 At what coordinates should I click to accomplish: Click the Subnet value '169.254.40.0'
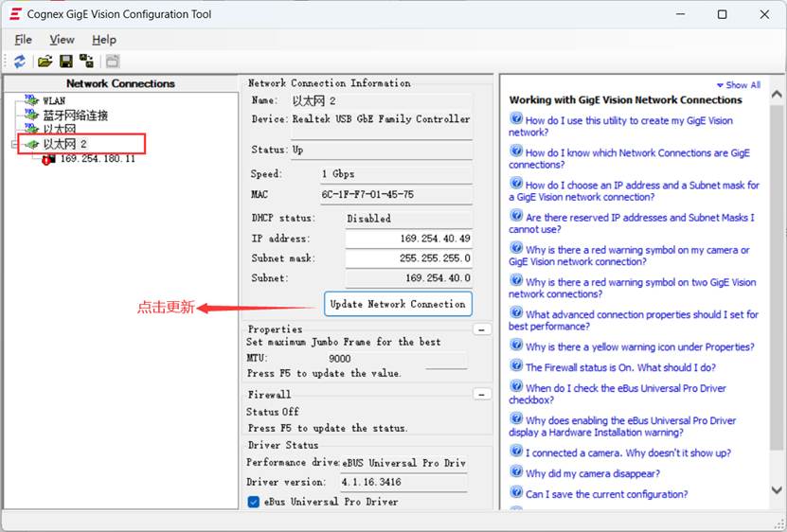pos(438,278)
